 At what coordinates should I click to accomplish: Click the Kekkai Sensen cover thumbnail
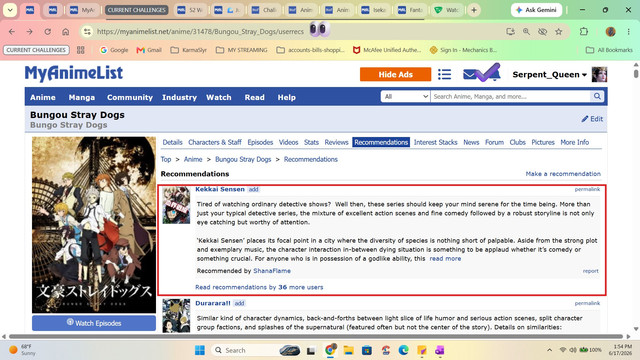tap(176, 205)
